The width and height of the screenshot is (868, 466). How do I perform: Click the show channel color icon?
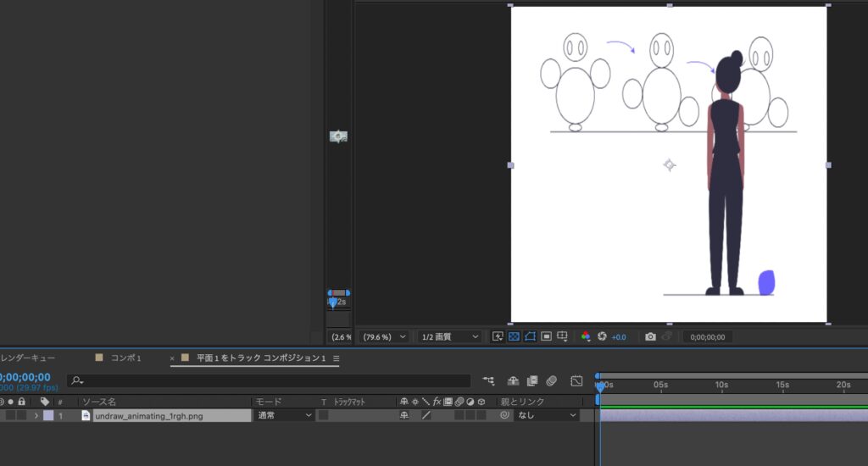pyautogui.click(x=586, y=336)
